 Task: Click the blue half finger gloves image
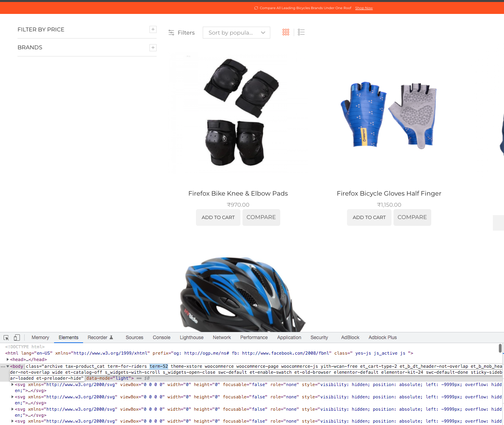389,115
